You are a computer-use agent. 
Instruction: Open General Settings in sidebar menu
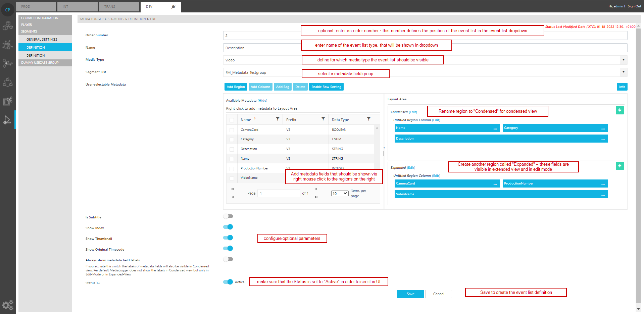42,40
